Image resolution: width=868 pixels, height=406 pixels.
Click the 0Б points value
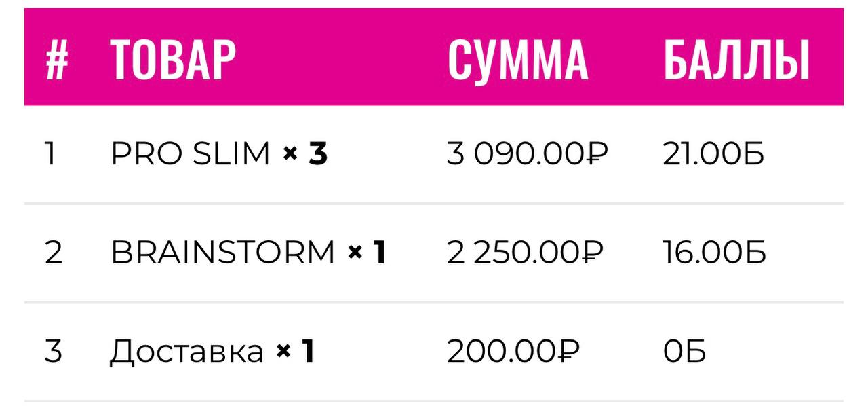coord(684,352)
